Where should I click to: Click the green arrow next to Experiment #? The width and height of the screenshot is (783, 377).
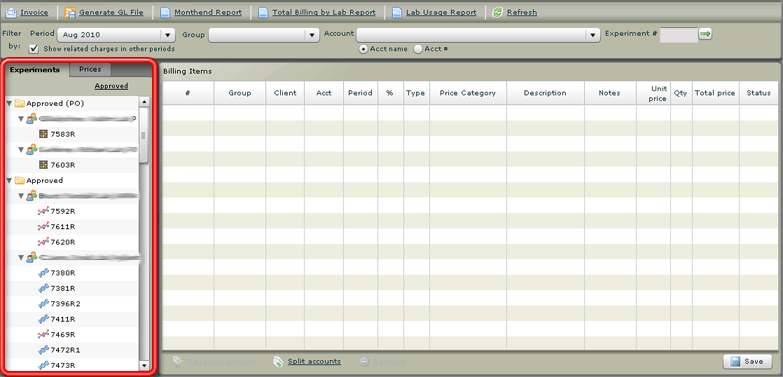click(x=705, y=34)
